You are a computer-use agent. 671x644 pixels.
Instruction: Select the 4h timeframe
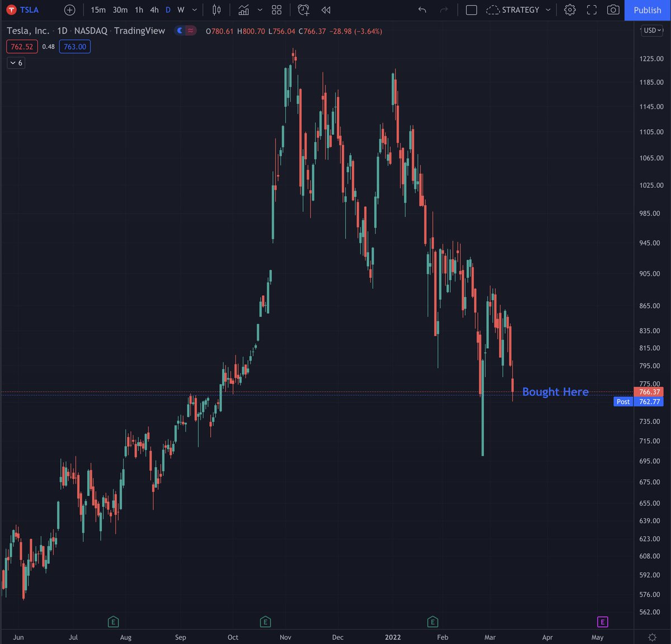point(154,10)
